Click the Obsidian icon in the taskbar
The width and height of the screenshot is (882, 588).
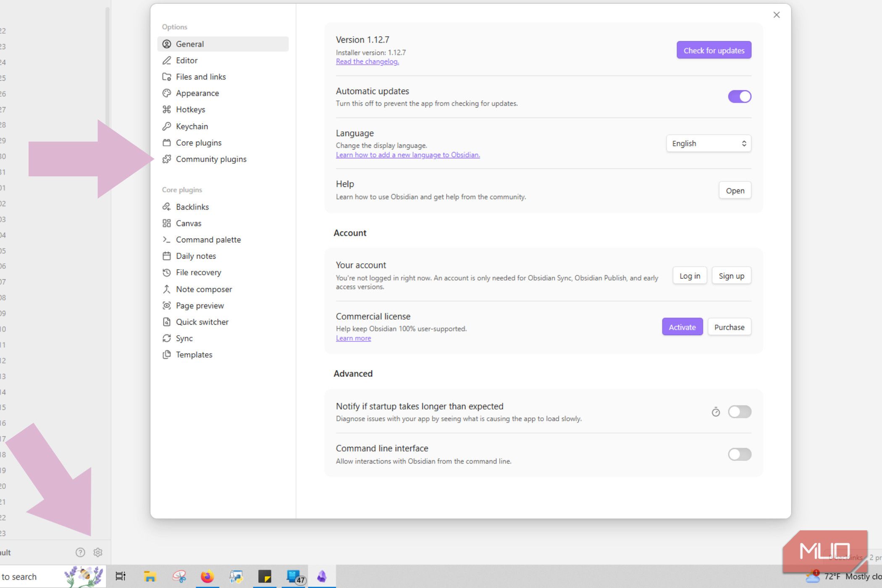(322, 576)
